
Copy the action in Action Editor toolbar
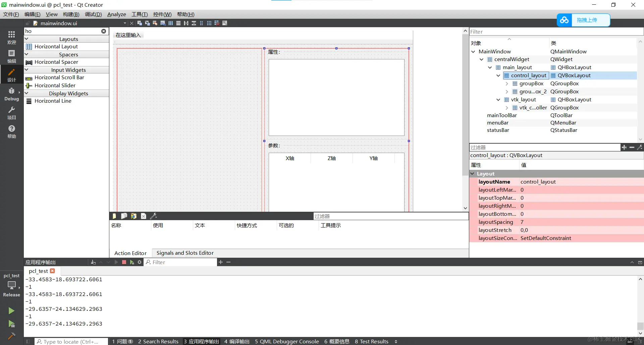pyautogui.click(x=124, y=216)
